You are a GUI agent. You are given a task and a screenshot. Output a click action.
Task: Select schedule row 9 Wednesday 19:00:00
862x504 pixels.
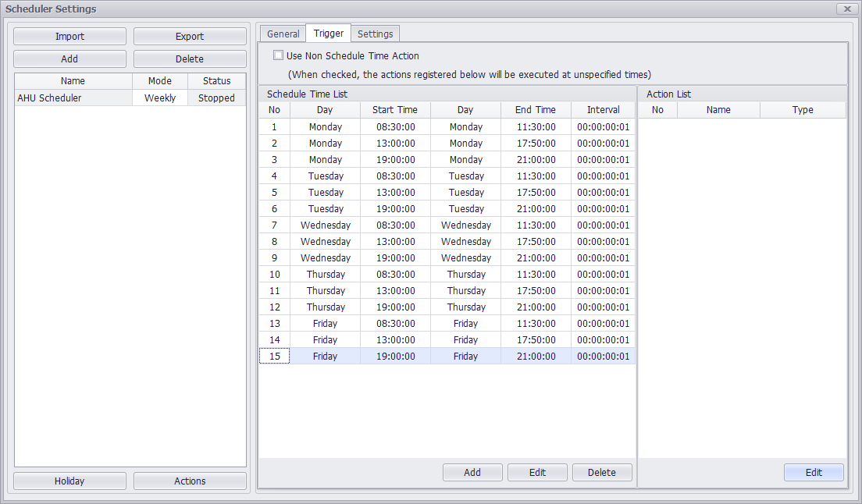coord(394,258)
